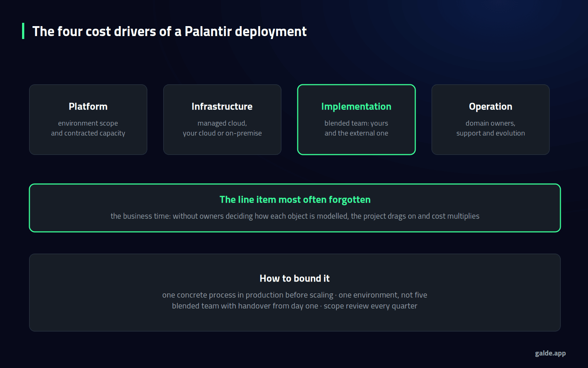This screenshot has height=368, width=588.
Task: Click line starting "blended team with handover"
Action: tap(295, 306)
